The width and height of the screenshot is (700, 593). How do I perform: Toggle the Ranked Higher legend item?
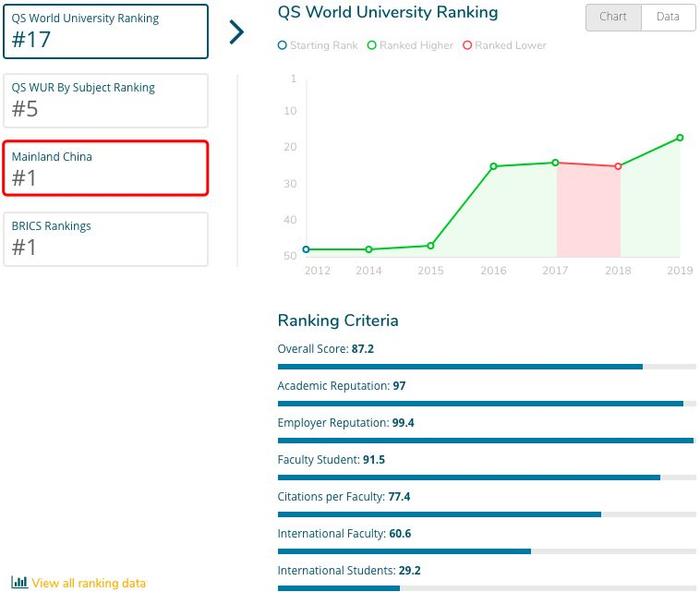click(x=410, y=45)
